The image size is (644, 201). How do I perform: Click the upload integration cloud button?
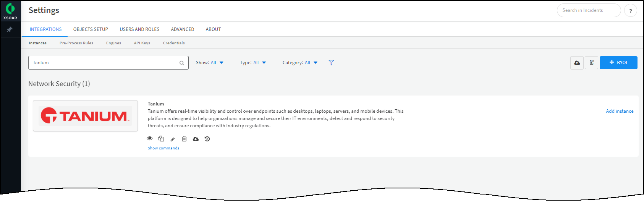(x=577, y=63)
